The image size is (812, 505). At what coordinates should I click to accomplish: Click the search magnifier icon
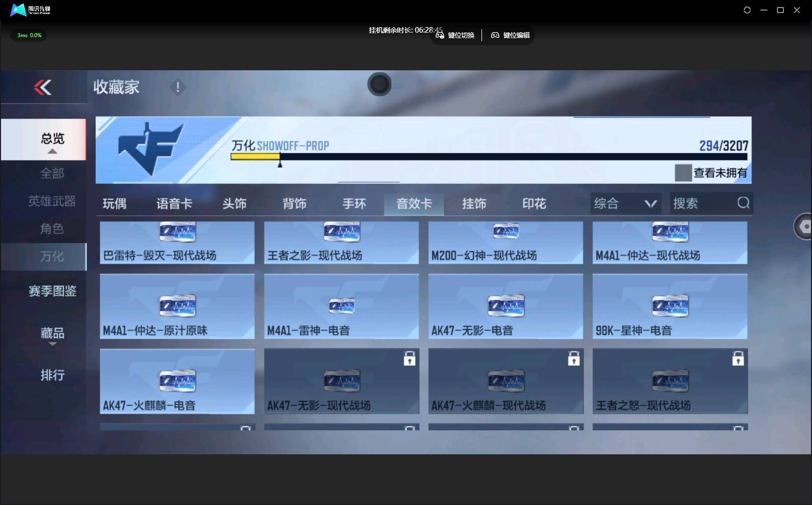(743, 203)
